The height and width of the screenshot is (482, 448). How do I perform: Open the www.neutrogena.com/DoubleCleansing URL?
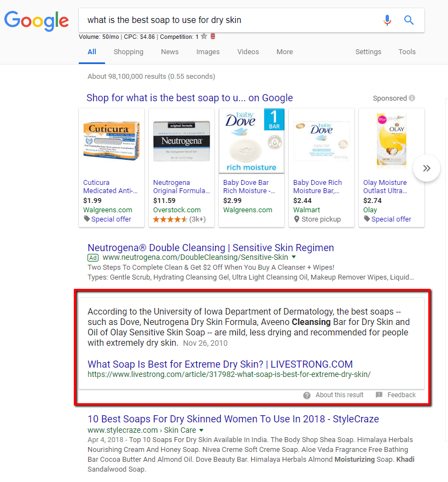coord(195,257)
